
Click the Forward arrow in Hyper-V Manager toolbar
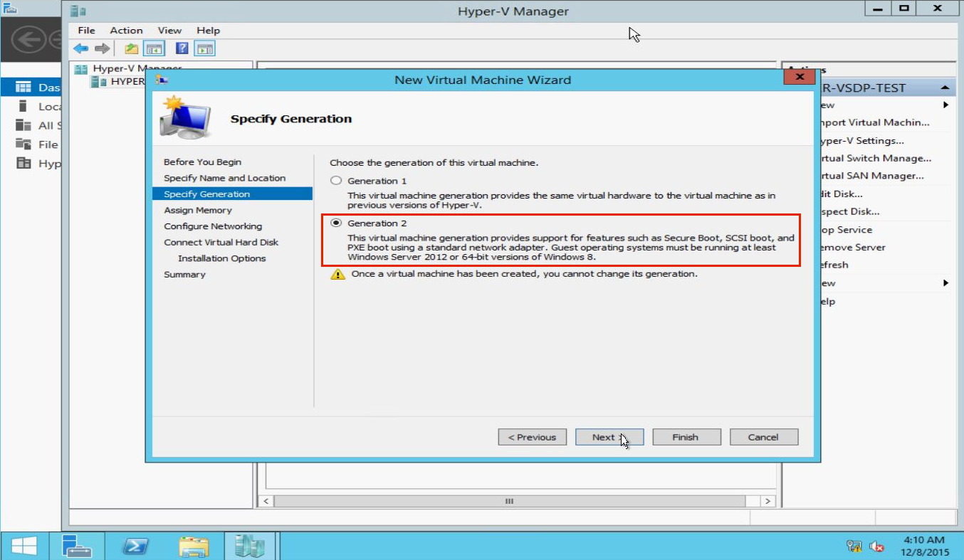tap(103, 48)
